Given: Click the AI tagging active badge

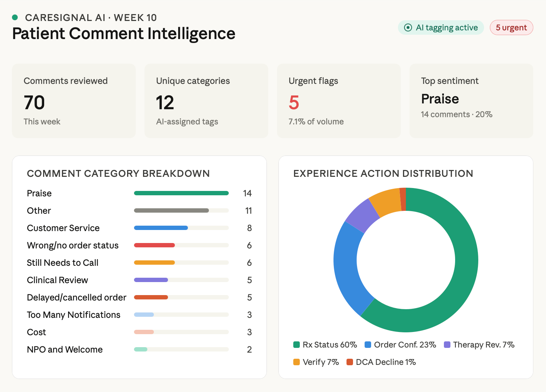Looking at the screenshot, I should (441, 28).
